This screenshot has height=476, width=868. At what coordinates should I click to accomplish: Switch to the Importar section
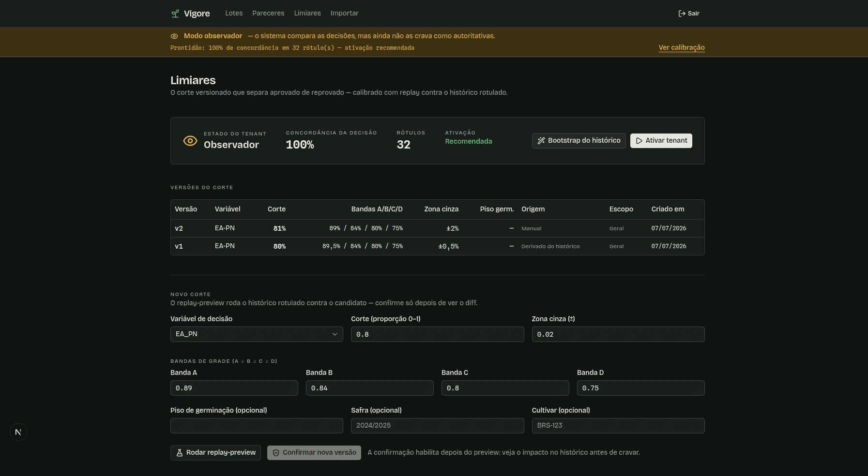(344, 14)
